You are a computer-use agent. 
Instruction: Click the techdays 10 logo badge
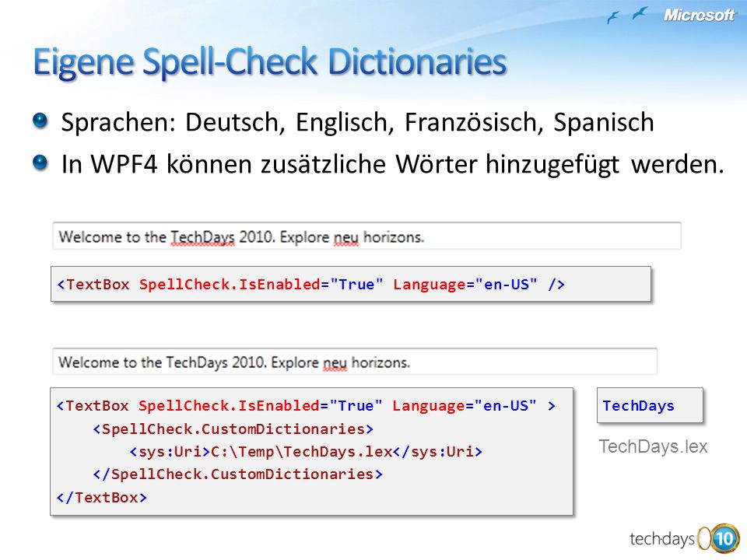(x=684, y=539)
